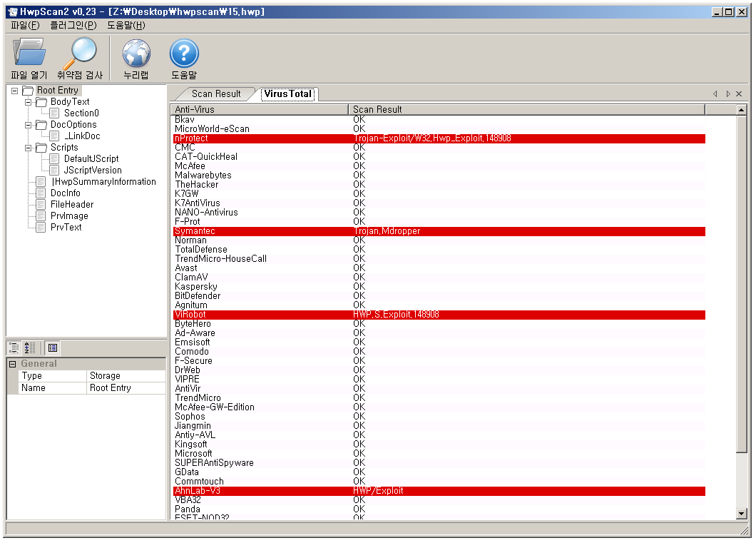
Task: Click the Scan Result column header
Action: pyautogui.click(x=526, y=109)
